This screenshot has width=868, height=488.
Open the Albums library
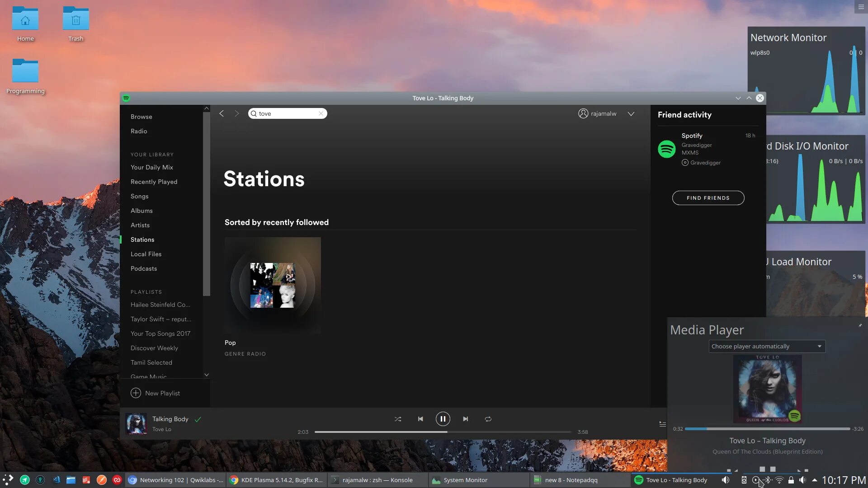[x=142, y=211]
